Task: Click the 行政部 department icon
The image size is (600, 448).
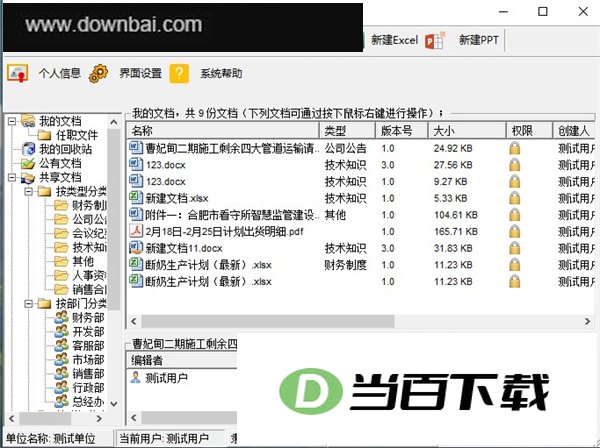Action: tap(61, 388)
